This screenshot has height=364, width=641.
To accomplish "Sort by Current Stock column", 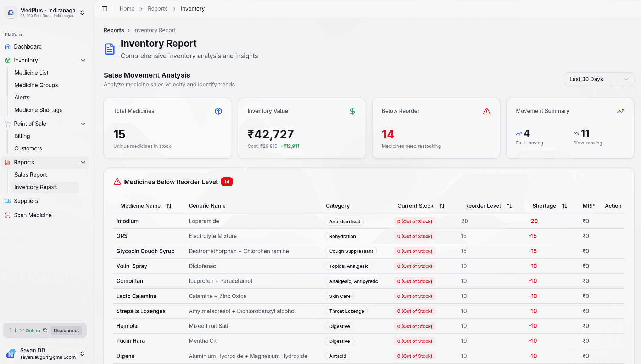I will pyautogui.click(x=421, y=206).
